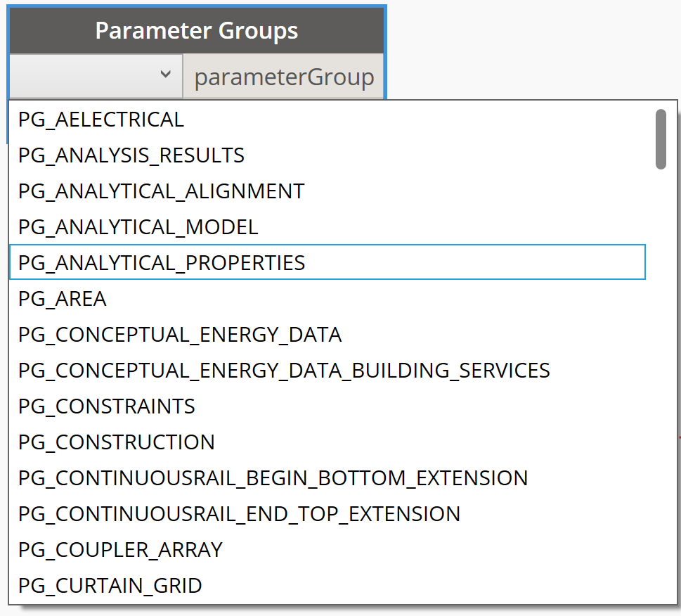This screenshot has height=616, width=681.
Task: Pick PG_CONCEPTUAL_ENERGY_DATA_BUILDING_SERVICES entry
Action: pyautogui.click(x=284, y=371)
